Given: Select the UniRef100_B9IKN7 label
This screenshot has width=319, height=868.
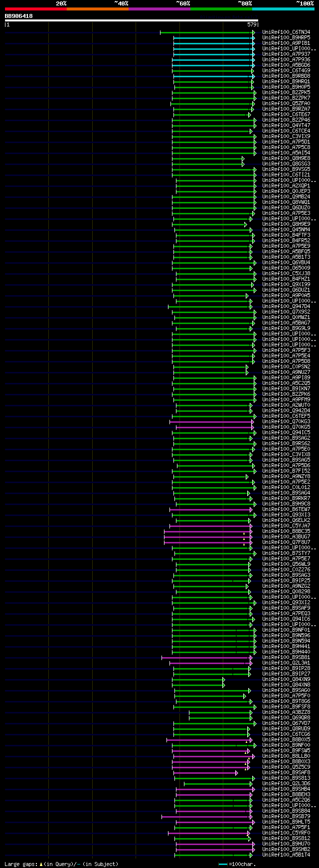Looking at the screenshot, I should tap(286, 389).
